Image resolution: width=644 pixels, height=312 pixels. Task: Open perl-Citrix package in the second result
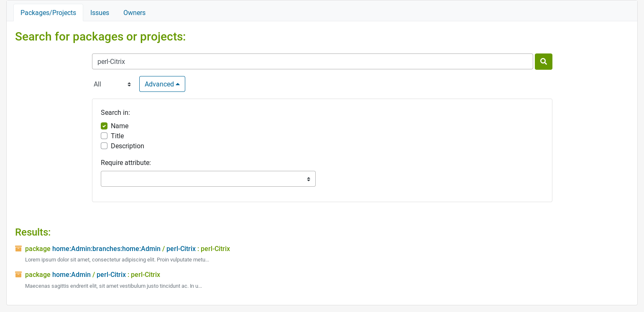(111, 274)
